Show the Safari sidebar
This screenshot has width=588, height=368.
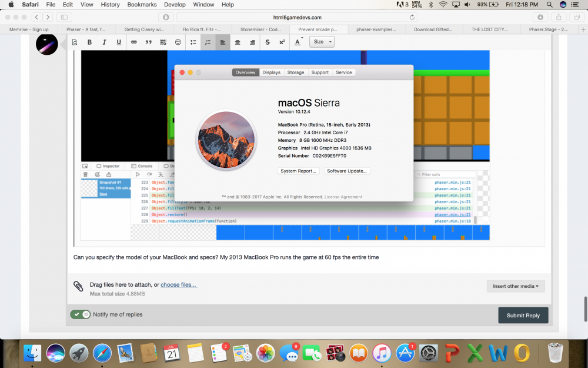pos(64,17)
